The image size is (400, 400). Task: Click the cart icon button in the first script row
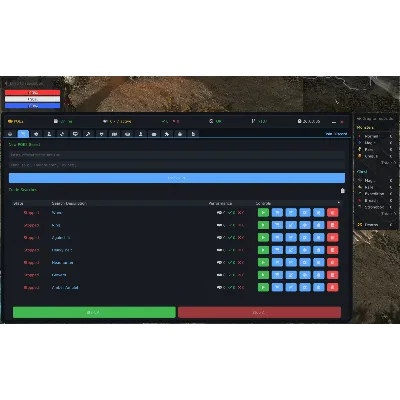click(x=277, y=212)
